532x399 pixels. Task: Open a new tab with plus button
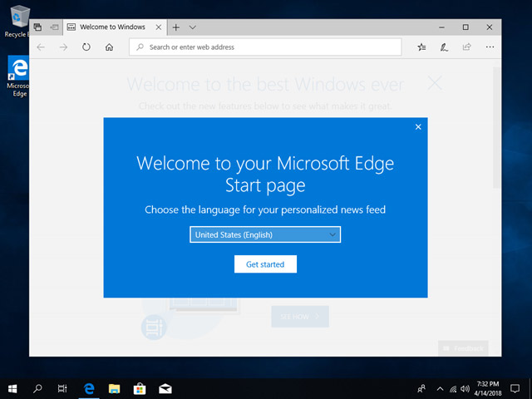[x=175, y=27]
